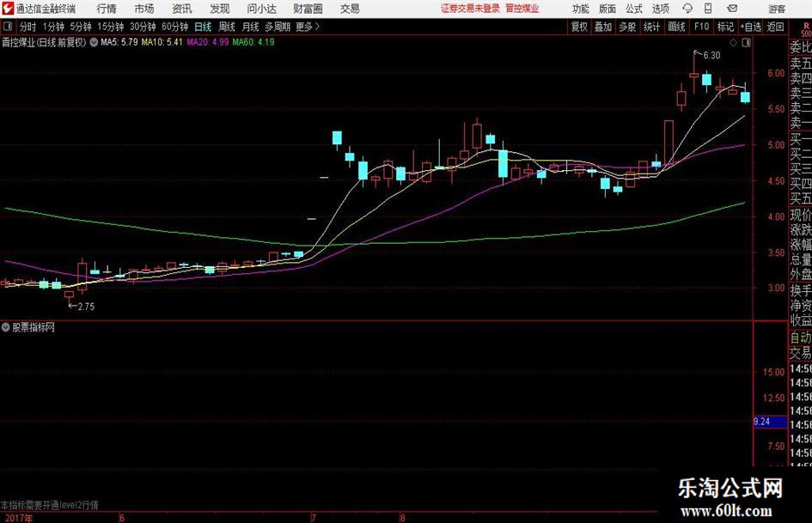
Task: Switch to 30分钟 period
Action: point(143,27)
